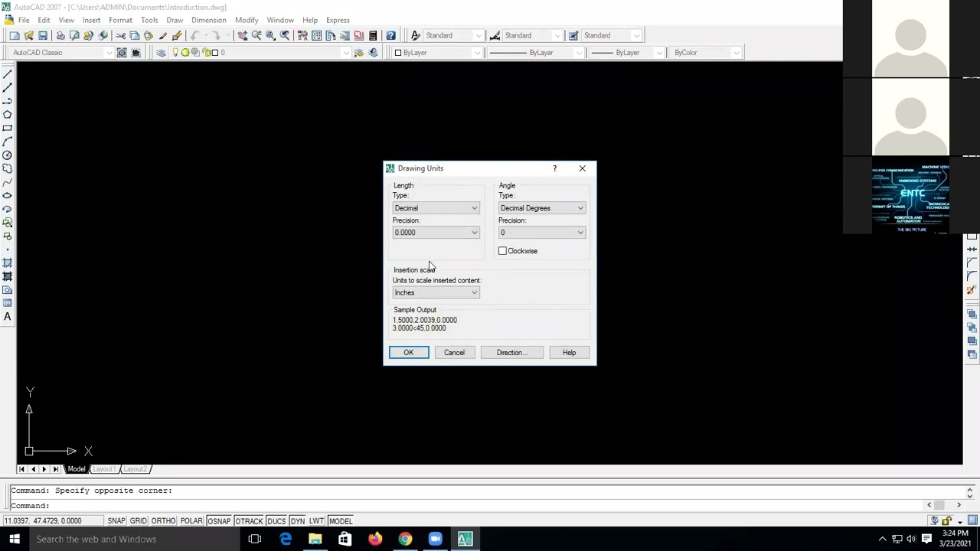
Task: Open the layer list dropdown
Action: pyautogui.click(x=260, y=52)
